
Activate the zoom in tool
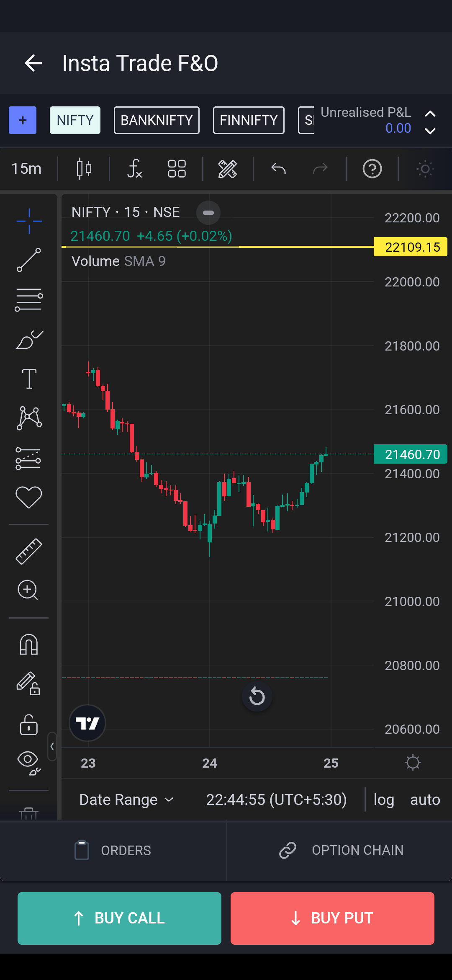coord(28,590)
